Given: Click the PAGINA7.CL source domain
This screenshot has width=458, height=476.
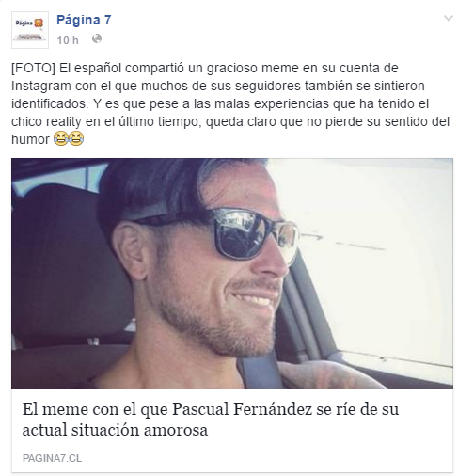Looking at the screenshot, I should pyautogui.click(x=52, y=458).
